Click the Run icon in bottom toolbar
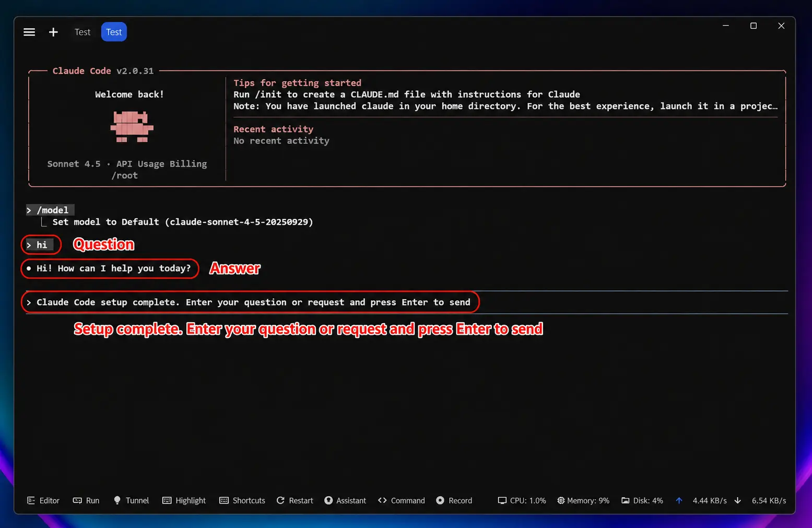Image resolution: width=812 pixels, height=528 pixels. (77, 500)
